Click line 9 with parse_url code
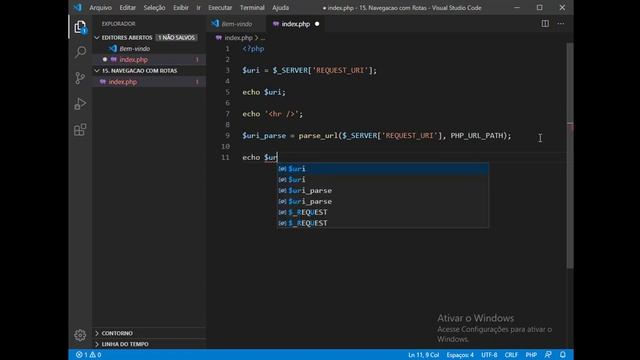This screenshot has width=640, height=360. pyautogui.click(x=376, y=136)
